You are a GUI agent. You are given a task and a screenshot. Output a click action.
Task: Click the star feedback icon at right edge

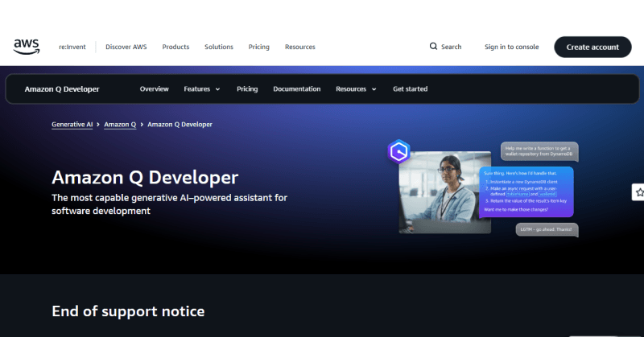point(639,192)
